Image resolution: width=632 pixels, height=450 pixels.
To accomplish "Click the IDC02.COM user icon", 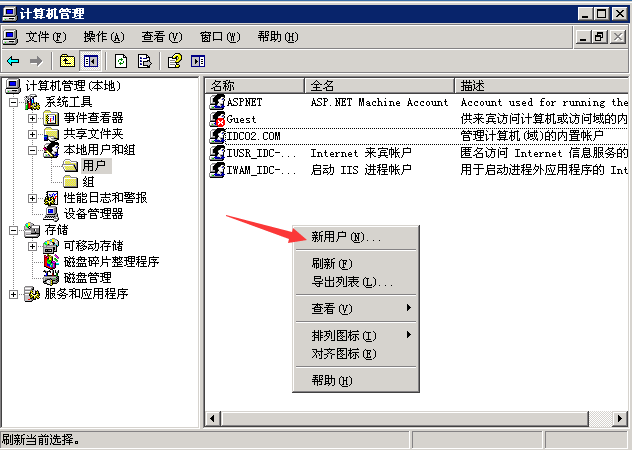I will point(217,136).
